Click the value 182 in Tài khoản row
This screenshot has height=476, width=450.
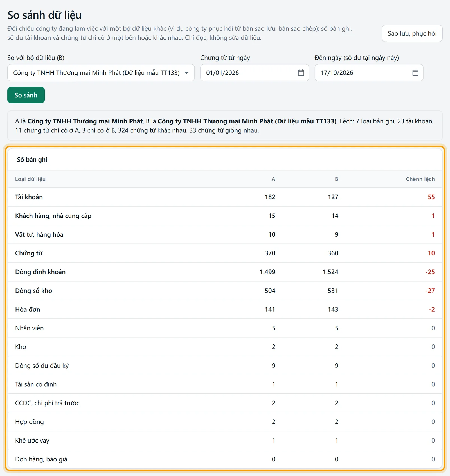coord(270,197)
